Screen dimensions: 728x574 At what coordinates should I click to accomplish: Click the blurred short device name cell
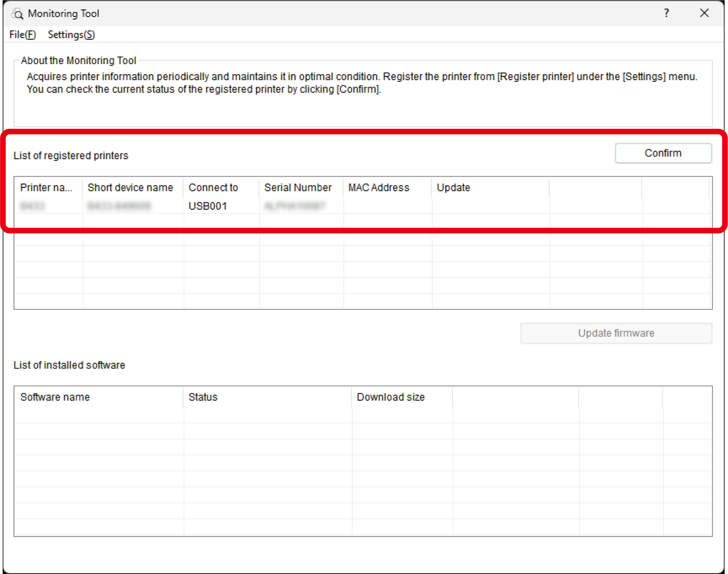click(119, 206)
